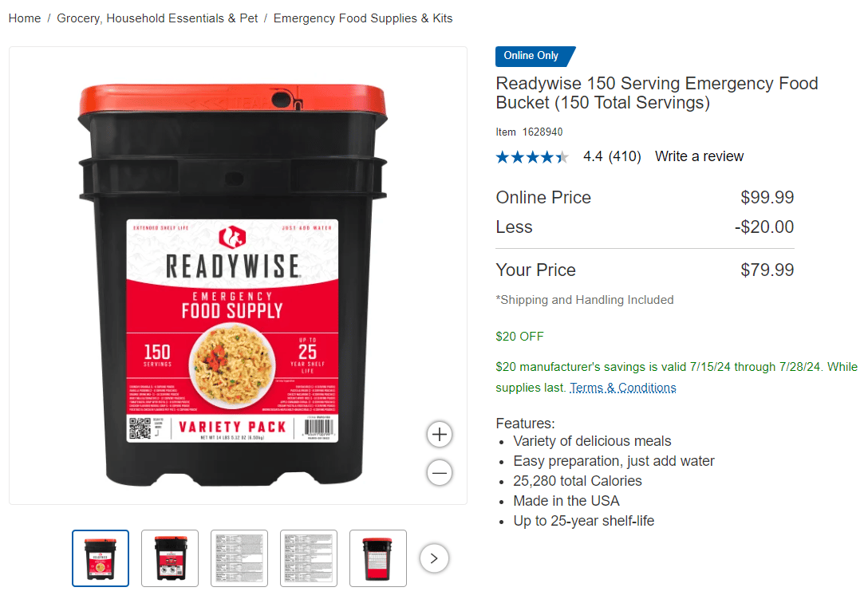Open Emergency Food Supplies & Kits breadcrumb
Image resolution: width=868 pixels, height=611 pixels.
point(363,18)
